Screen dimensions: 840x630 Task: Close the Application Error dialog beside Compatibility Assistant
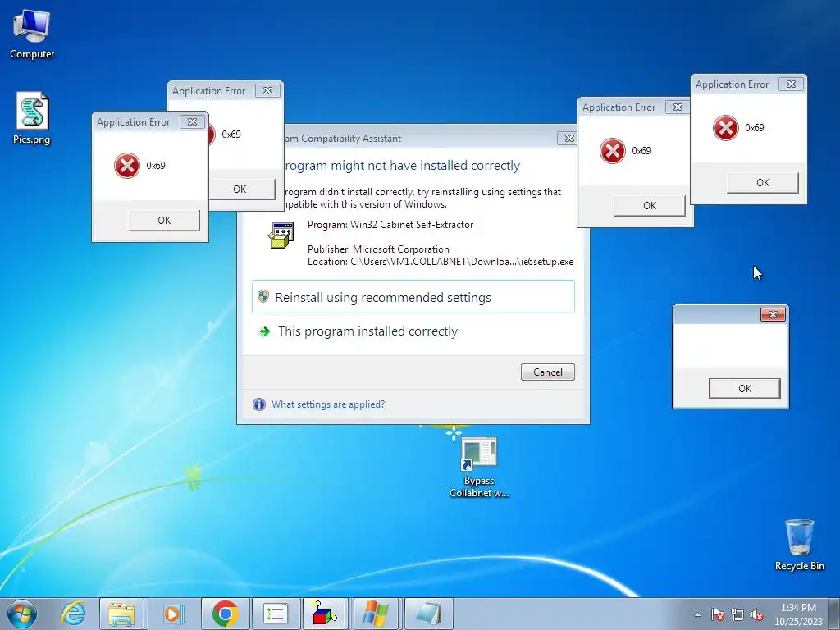tap(678, 107)
